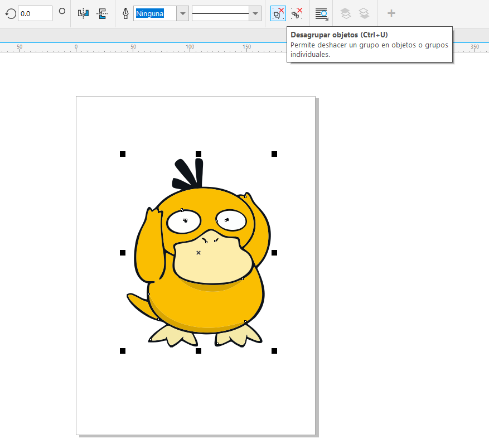Open the text wrap options icon
The height and width of the screenshot is (448, 489).
[x=322, y=13]
